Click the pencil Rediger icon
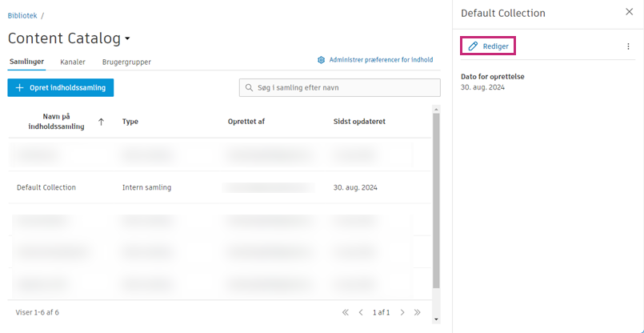 coord(473,46)
